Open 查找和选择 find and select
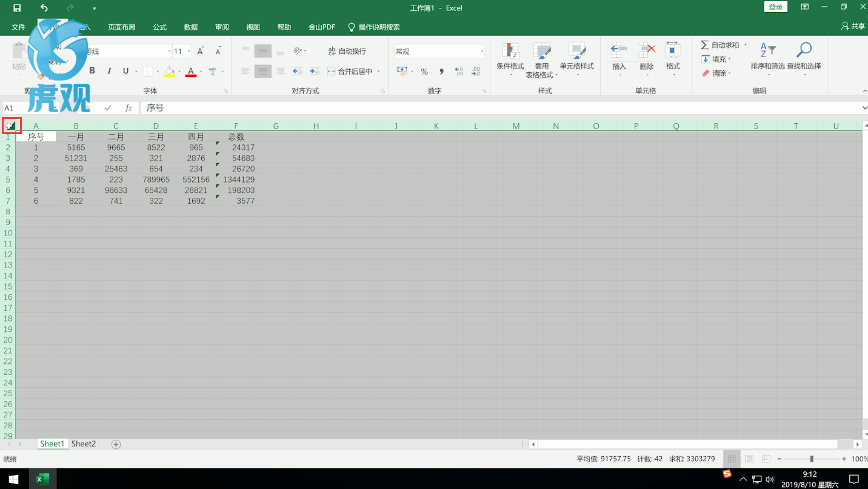The width and height of the screenshot is (868, 489). pyautogui.click(x=804, y=59)
